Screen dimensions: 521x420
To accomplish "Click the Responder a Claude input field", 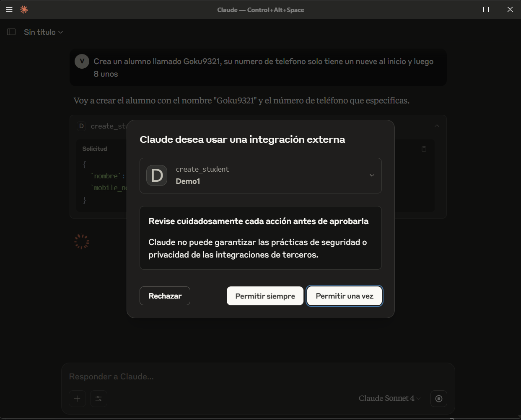I will pos(258,376).
